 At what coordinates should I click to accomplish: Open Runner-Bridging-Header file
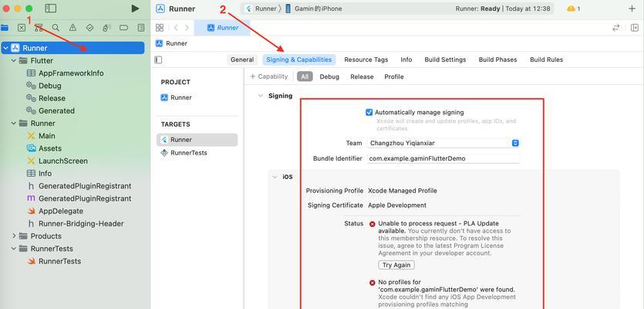click(x=75, y=224)
